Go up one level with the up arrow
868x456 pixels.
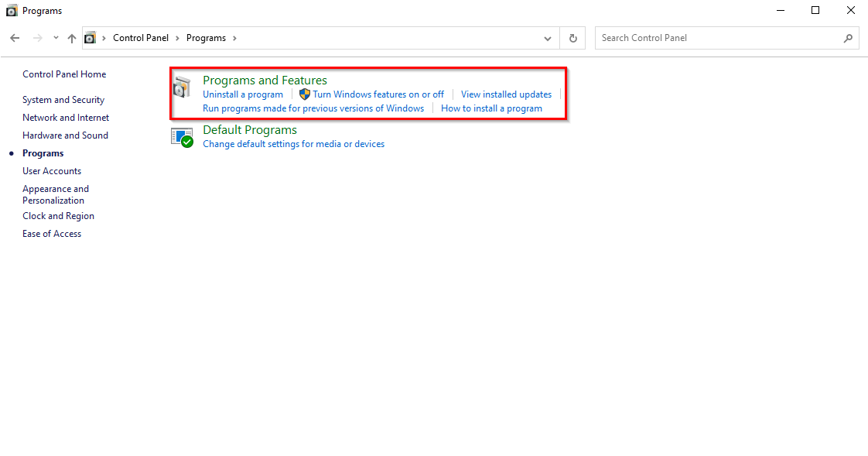72,38
